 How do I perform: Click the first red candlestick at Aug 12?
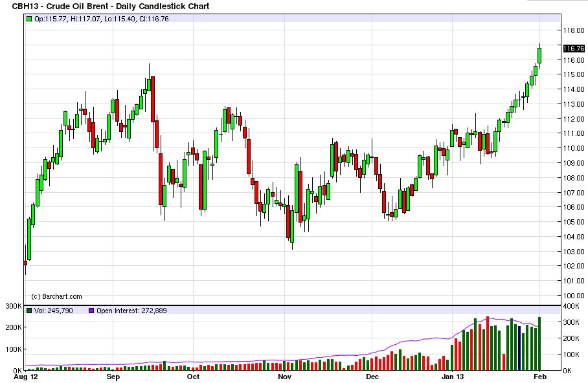(25, 263)
